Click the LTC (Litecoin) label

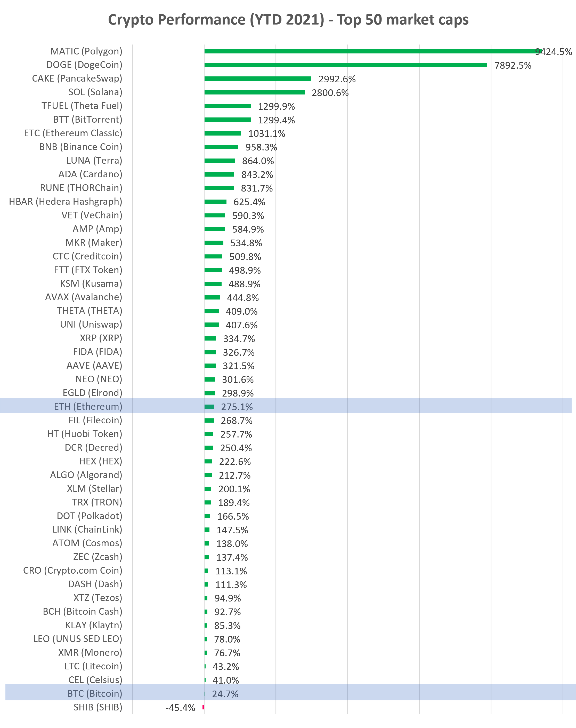93,666
